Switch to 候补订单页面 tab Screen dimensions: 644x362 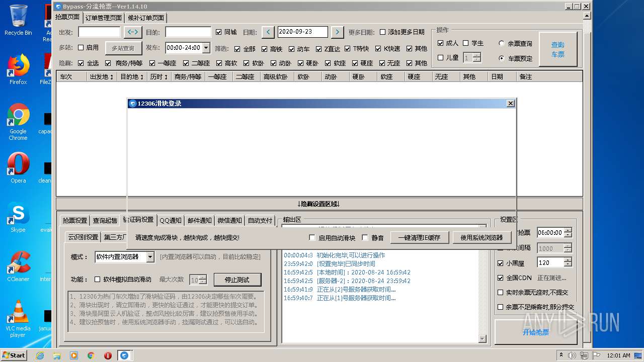[x=146, y=18]
